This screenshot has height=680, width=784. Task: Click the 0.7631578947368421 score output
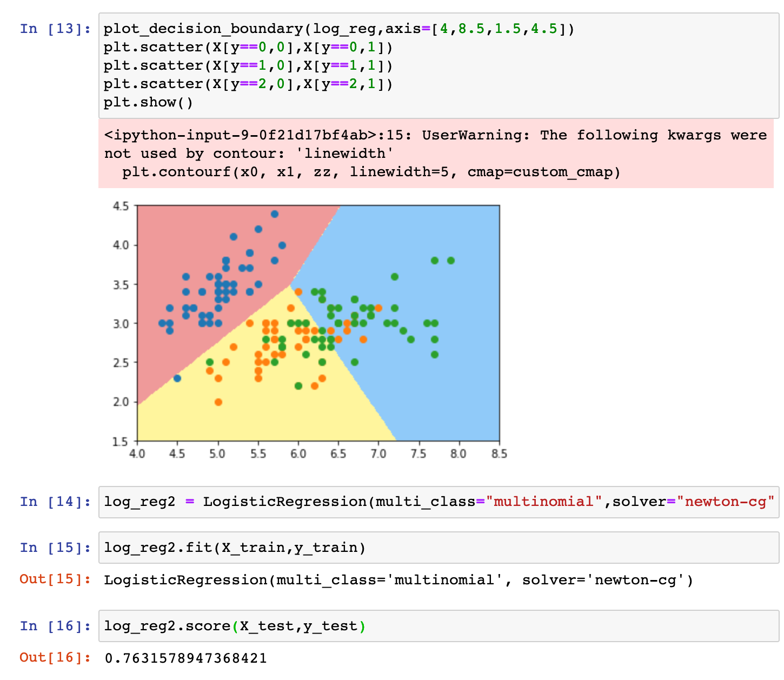(x=185, y=658)
